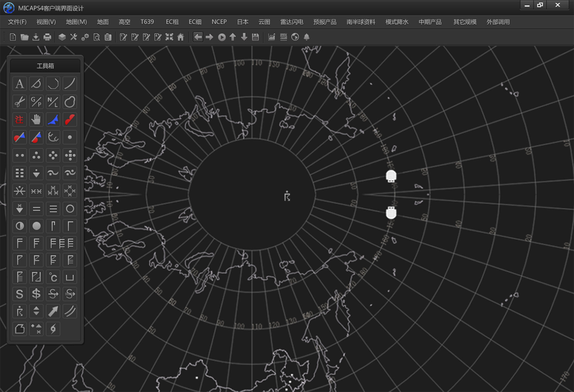Viewport: 574px width, 392px height.
Task: Select the hand pan tool
Action: (x=36, y=120)
